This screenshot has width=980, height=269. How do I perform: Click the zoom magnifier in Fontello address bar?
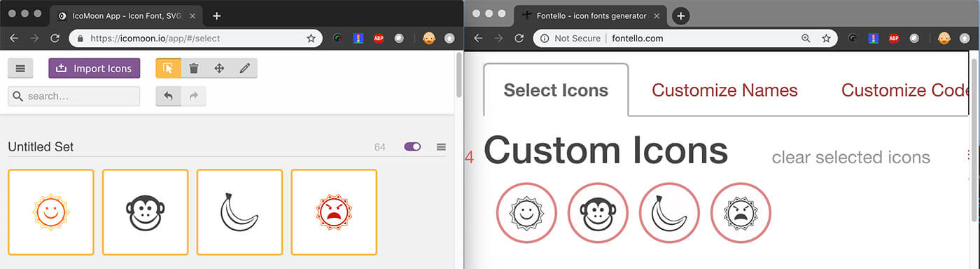pos(806,39)
